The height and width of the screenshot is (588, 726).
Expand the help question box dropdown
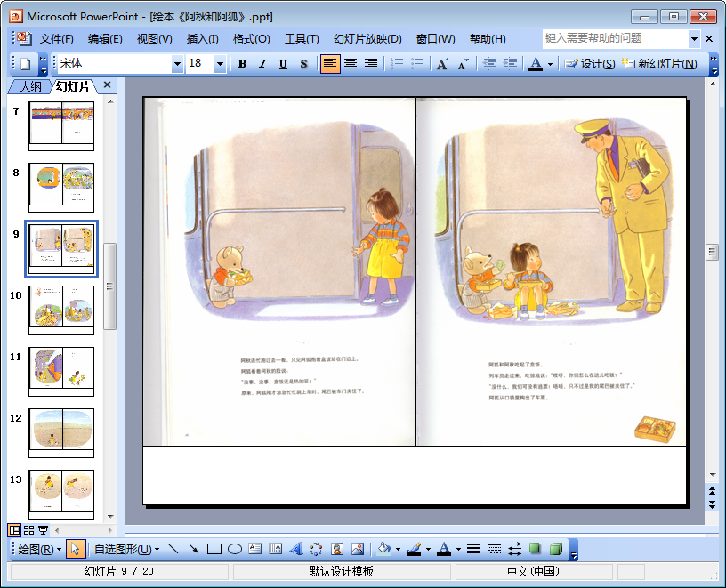pyautogui.click(x=694, y=39)
